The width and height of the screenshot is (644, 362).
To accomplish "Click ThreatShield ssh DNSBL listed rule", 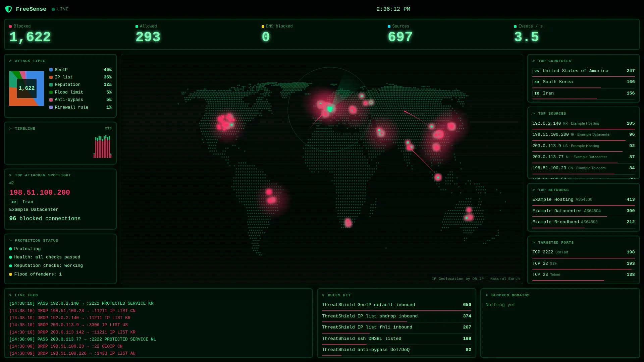I will 396,339.
